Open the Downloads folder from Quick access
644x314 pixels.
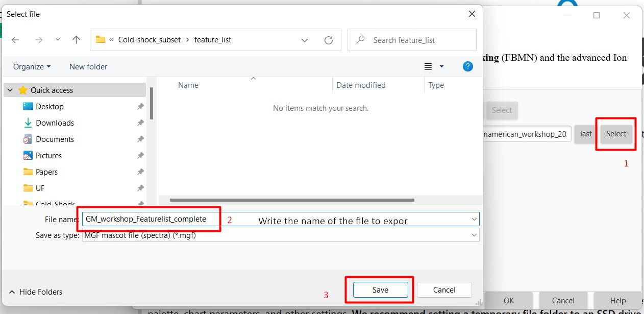[54, 123]
